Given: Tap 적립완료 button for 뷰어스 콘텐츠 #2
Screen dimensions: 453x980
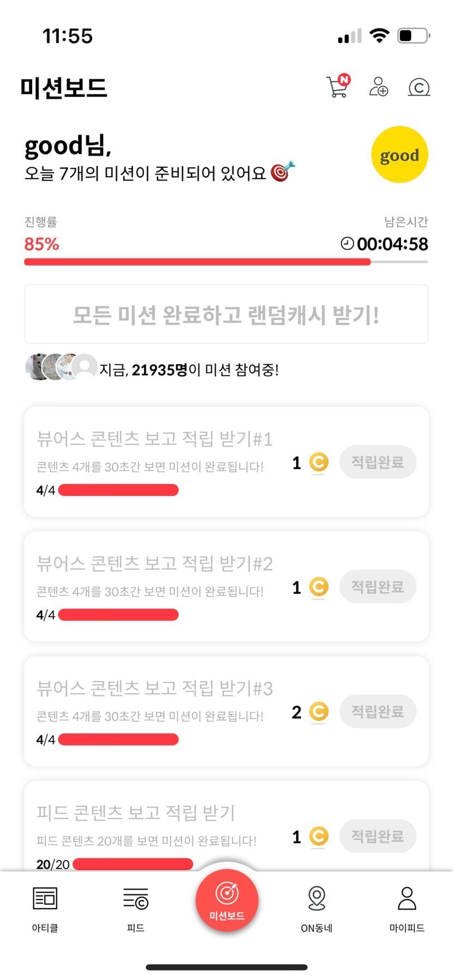Looking at the screenshot, I should click(378, 587).
